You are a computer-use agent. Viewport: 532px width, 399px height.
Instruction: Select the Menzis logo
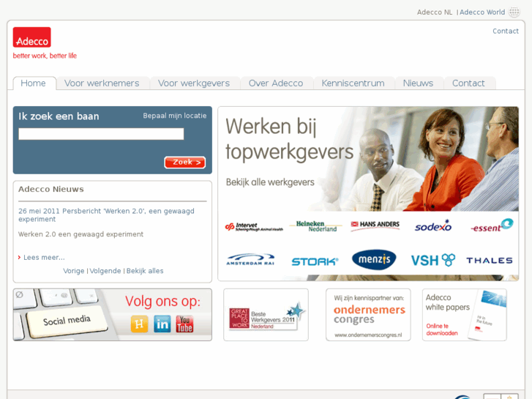tap(374, 260)
